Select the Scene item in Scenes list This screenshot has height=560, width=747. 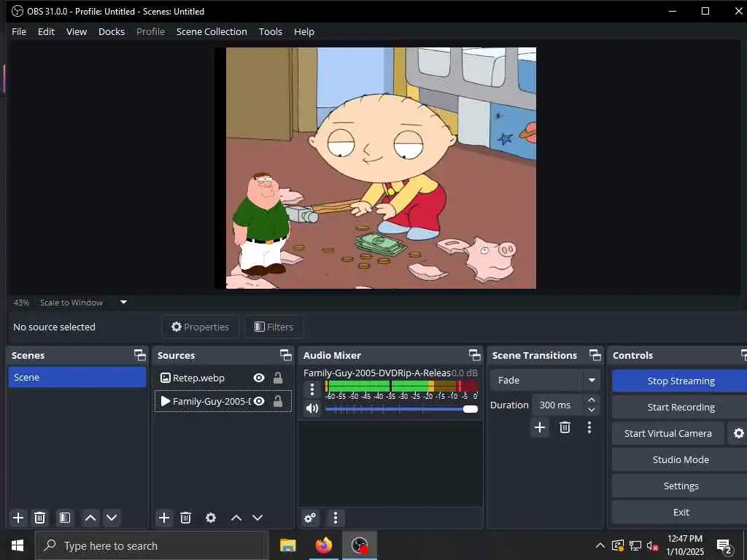tap(77, 377)
